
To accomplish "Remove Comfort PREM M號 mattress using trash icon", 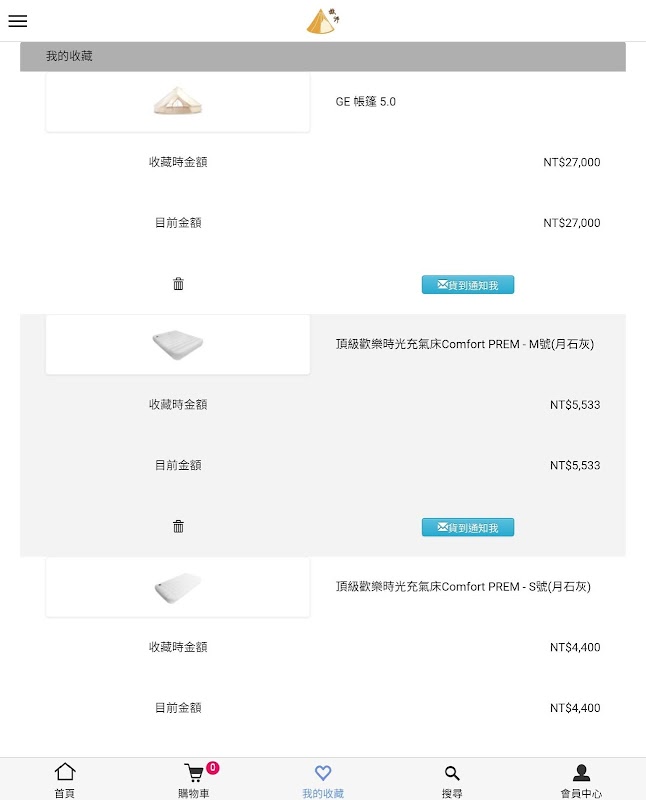I will (x=178, y=527).
